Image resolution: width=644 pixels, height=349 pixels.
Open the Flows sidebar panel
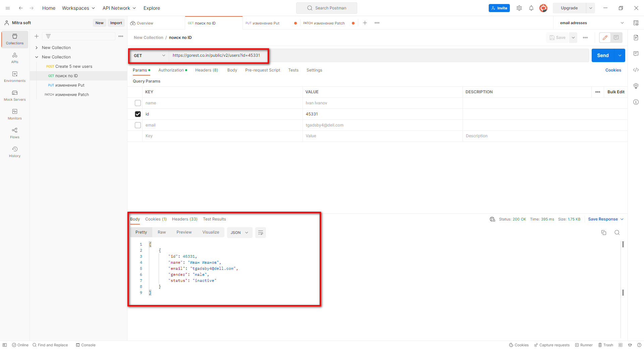click(x=15, y=133)
